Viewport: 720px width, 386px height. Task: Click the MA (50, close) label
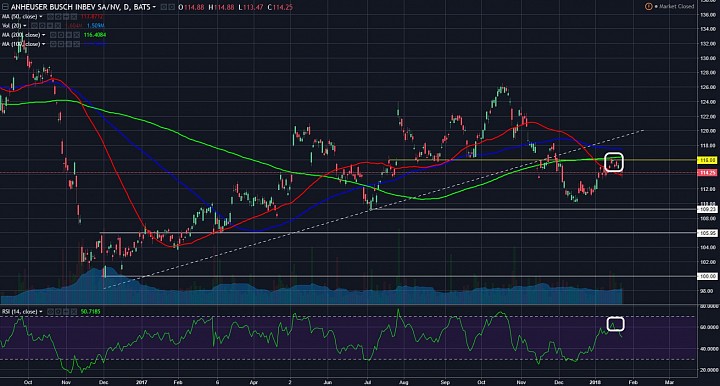pos(19,17)
